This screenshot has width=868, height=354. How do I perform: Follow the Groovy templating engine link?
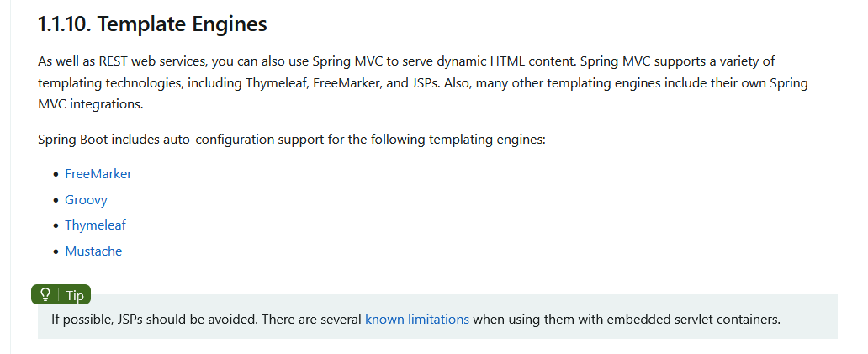(87, 199)
